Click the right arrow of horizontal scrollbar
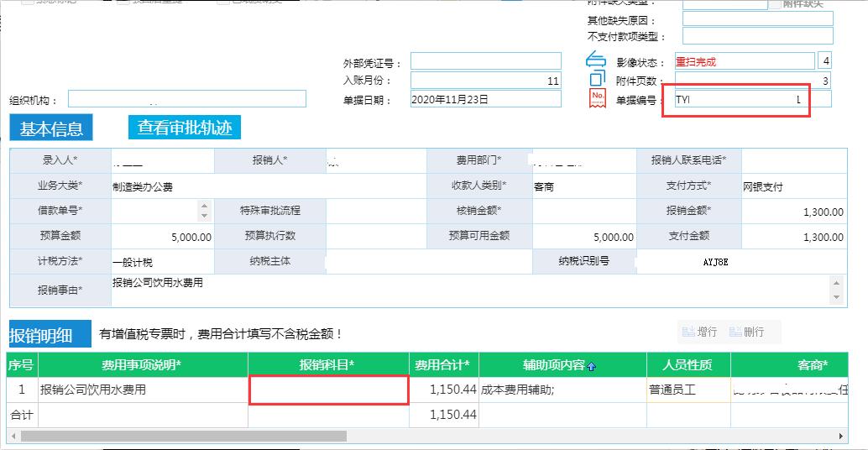868x450 pixels. tap(840, 436)
